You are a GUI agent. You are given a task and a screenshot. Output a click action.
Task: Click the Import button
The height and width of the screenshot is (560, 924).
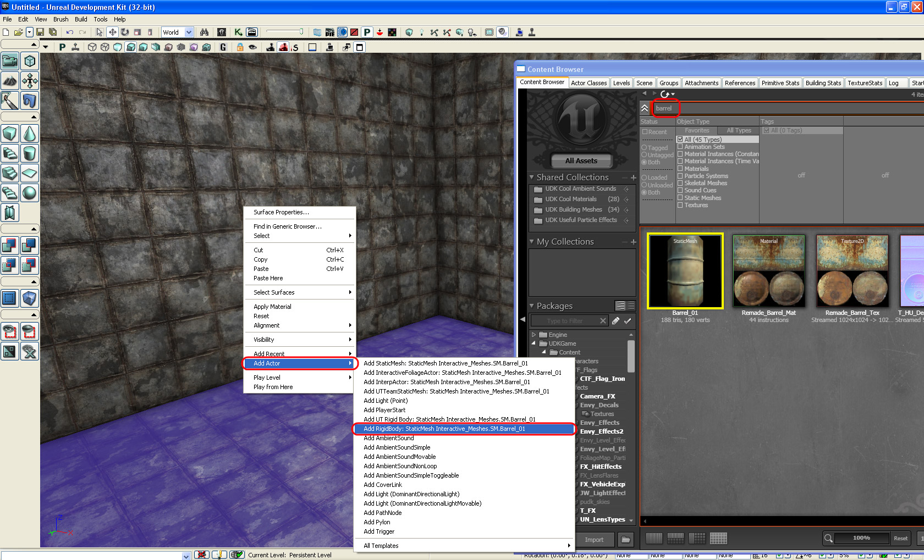594,540
